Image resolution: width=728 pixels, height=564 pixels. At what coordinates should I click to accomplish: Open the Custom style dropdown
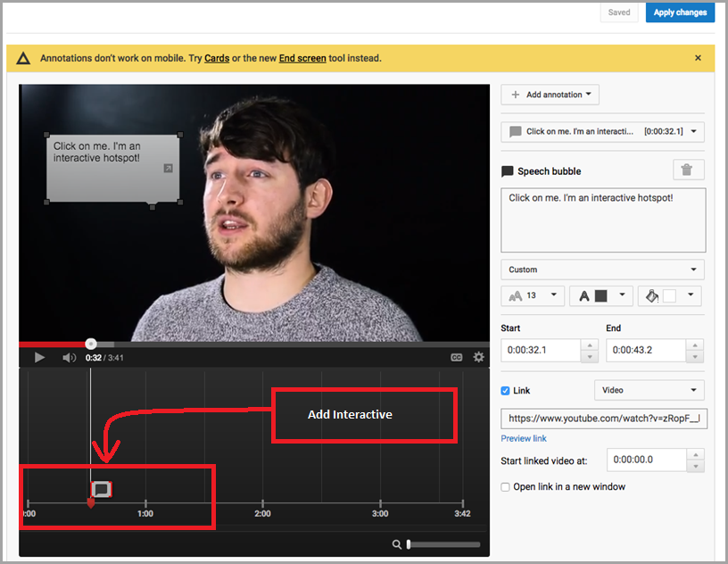coord(602,270)
